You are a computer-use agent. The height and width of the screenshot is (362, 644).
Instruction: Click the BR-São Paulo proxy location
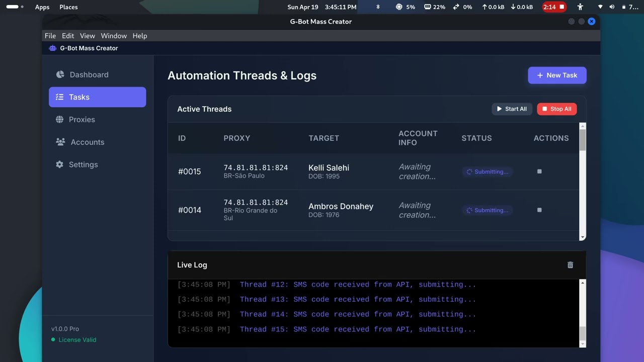tap(244, 176)
